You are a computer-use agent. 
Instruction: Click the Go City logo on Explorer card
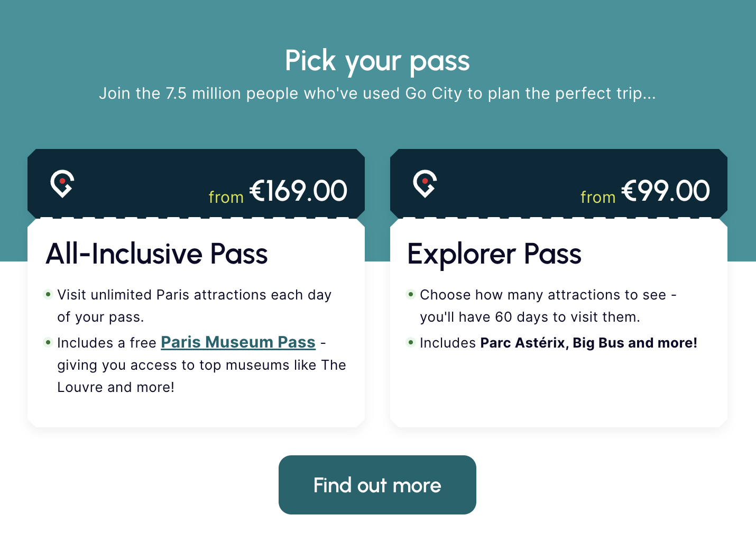point(425,183)
